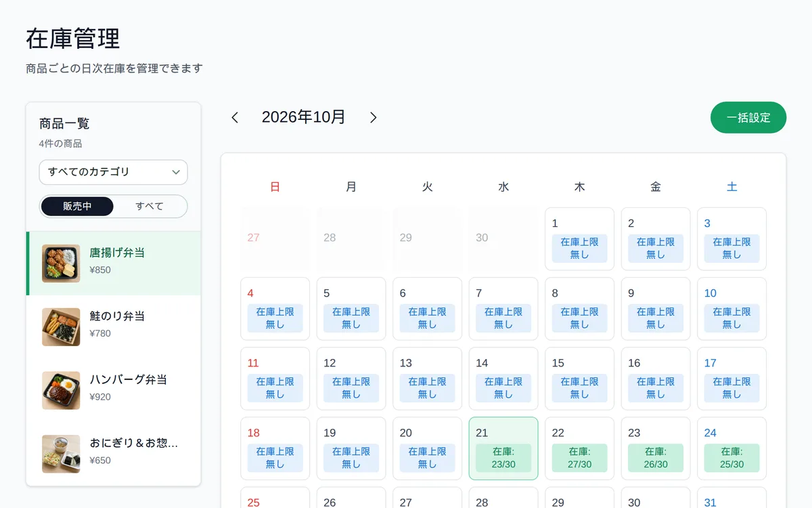Click the 唐揚げ弁当 thumbnail image
The width and height of the screenshot is (812, 508).
point(61,263)
